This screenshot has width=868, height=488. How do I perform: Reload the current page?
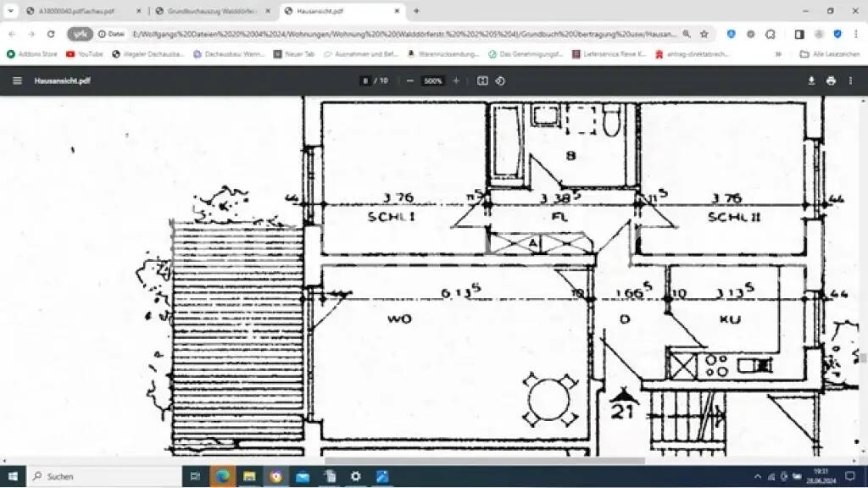pyautogui.click(x=51, y=34)
